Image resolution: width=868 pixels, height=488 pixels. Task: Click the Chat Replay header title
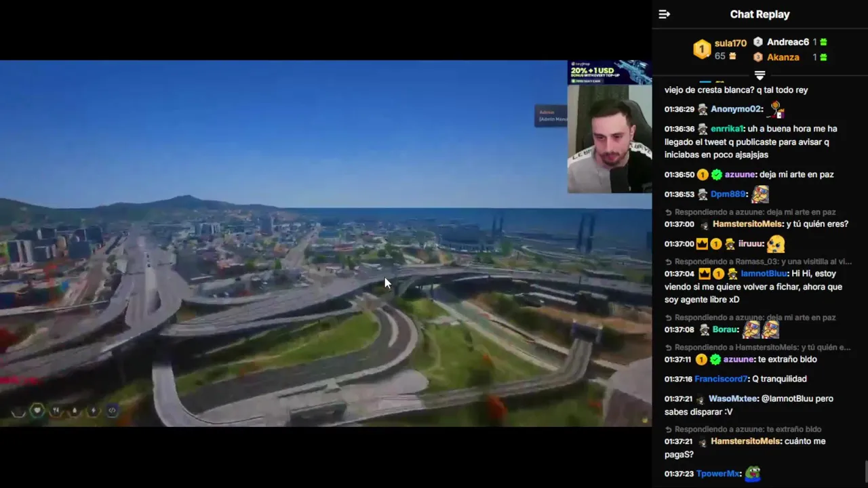coord(759,14)
